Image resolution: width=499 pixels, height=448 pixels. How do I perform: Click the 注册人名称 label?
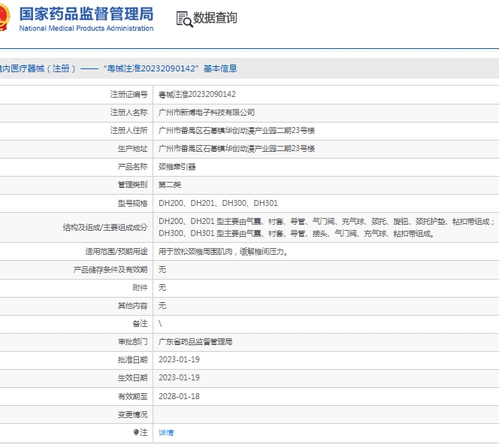(x=129, y=113)
